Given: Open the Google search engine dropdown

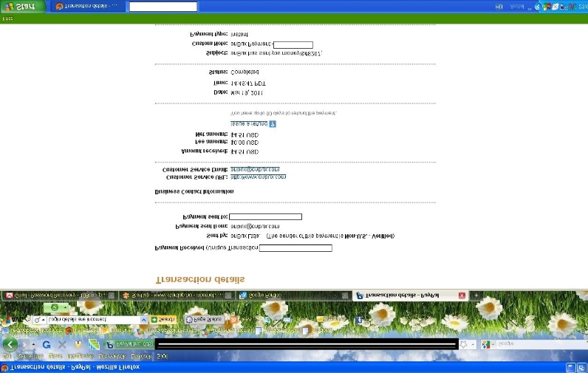Looking at the screenshot, I should tap(488, 344).
